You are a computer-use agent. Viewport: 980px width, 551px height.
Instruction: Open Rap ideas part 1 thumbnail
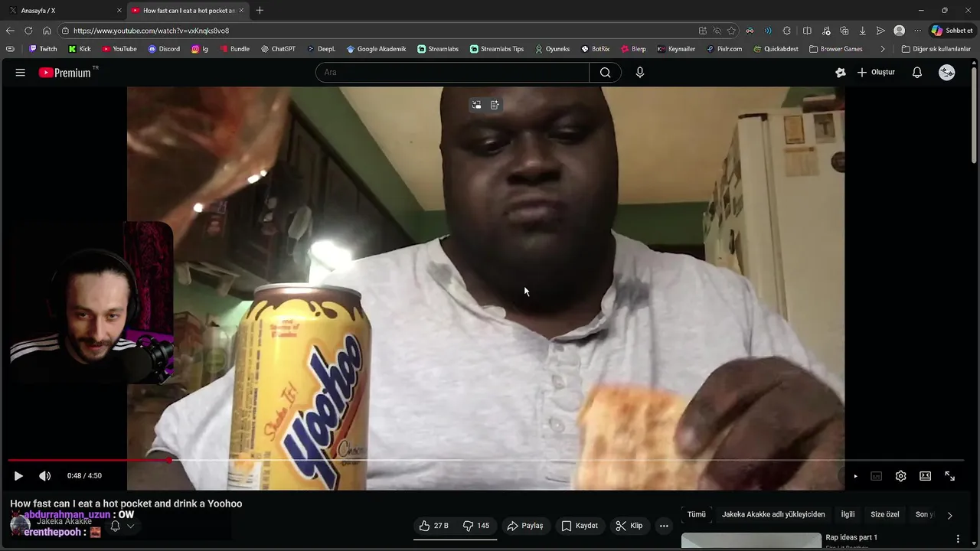(x=751, y=541)
